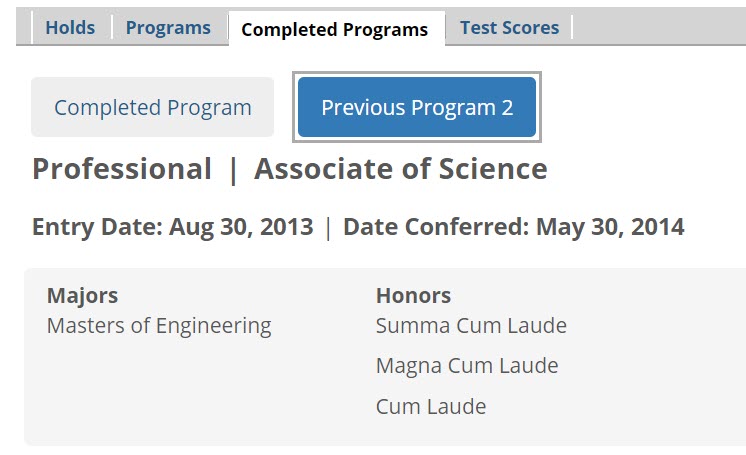
Task: Switch to the Programs tab
Action: (x=168, y=28)
